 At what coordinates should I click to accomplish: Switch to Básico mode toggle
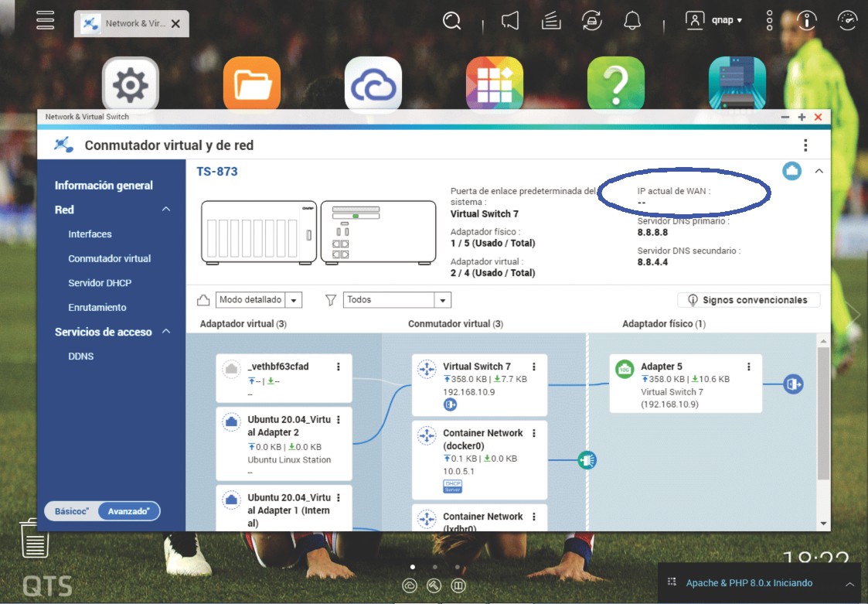pos(72,511)
